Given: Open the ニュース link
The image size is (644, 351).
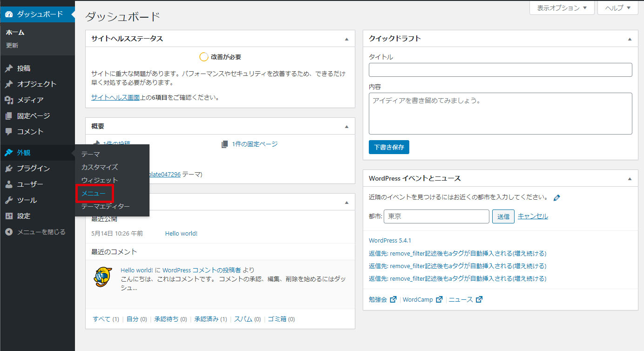Looking at the screenshot, I should tap(461, 300).
